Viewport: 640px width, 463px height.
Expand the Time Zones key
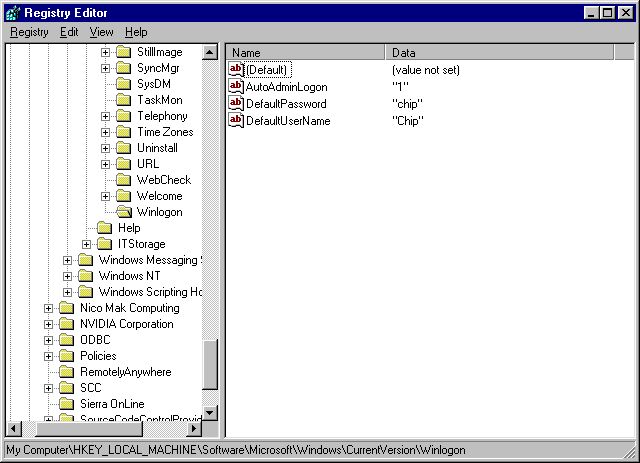tap(105, 133)
